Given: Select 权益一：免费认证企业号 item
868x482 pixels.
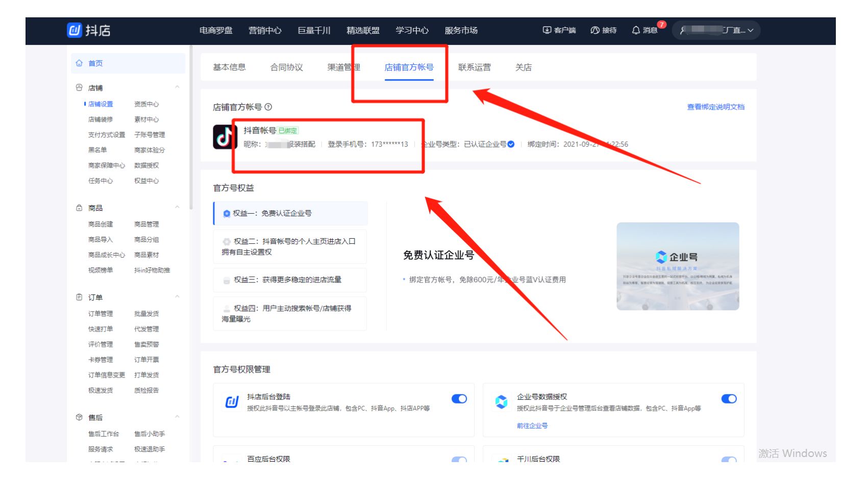Looking at the screenshot, I should (290, 213).
